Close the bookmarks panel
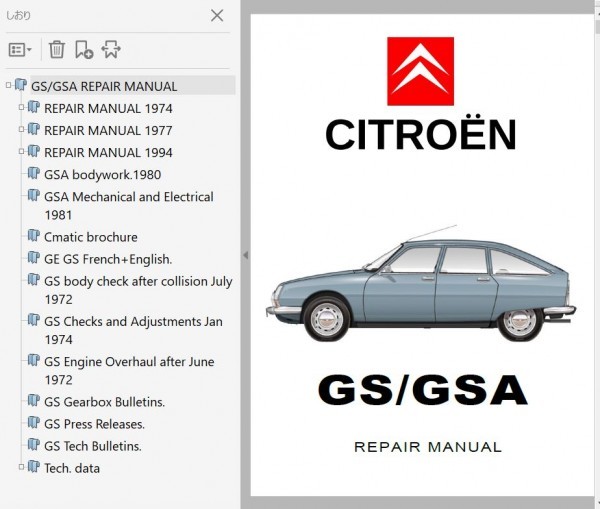The width and height of the screenshot is (600, 509). 217,16
